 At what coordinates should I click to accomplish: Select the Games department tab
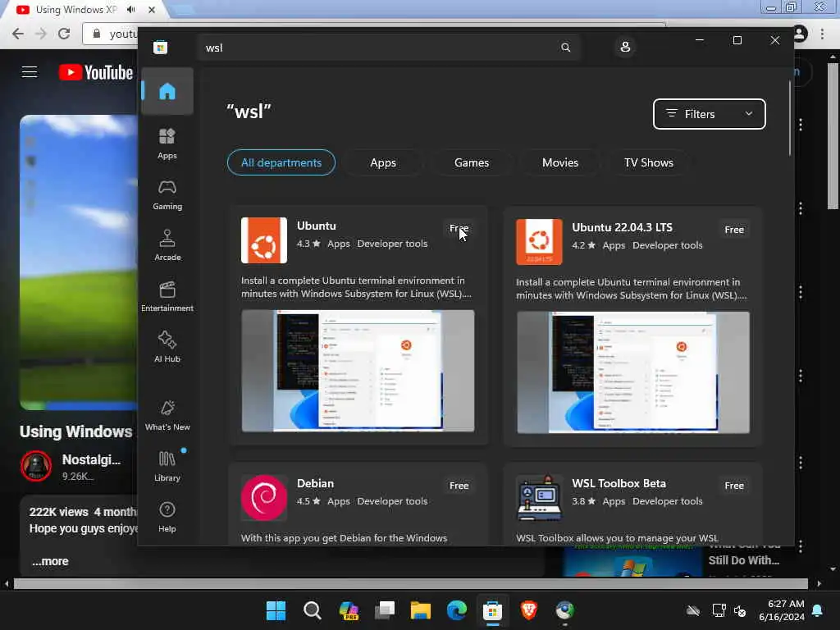[472, 162]
